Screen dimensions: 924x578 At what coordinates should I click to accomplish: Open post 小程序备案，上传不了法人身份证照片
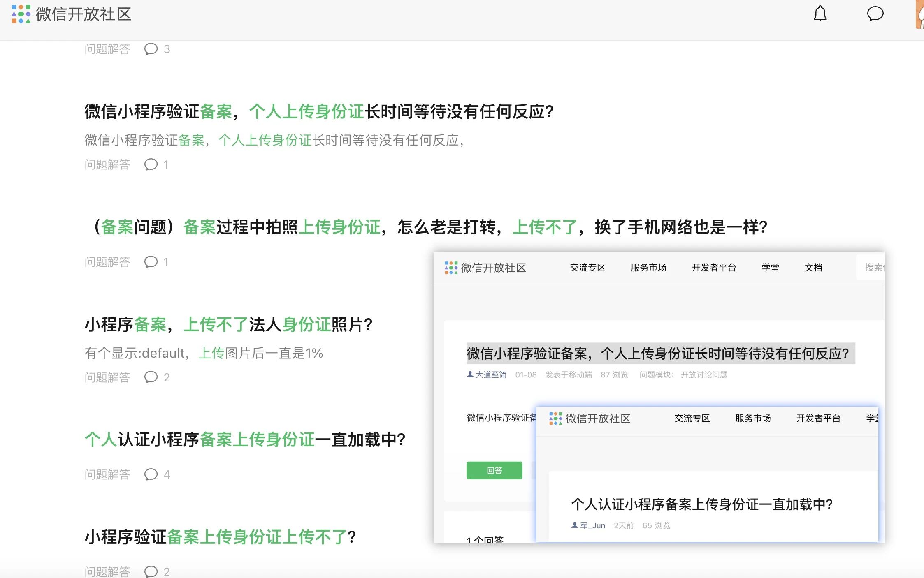tap(228, 325)
